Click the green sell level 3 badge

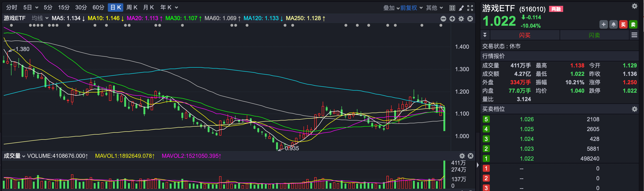486,139
